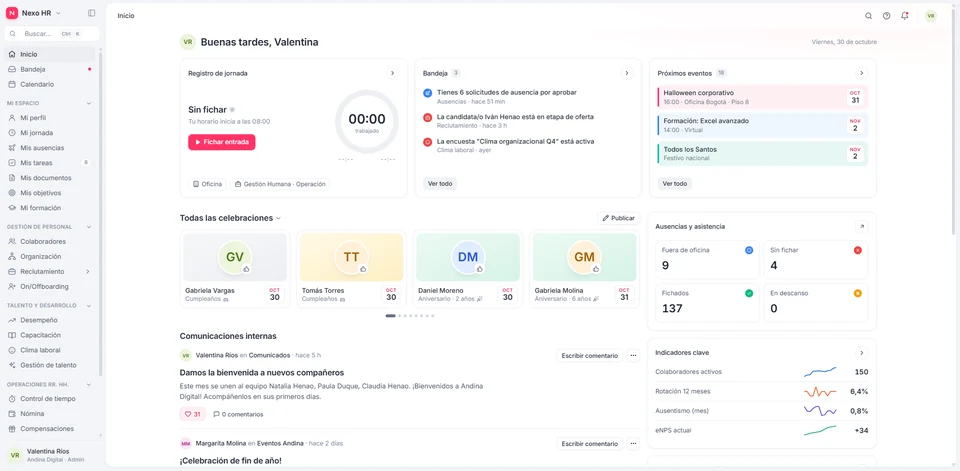Collapse the GESTIÓN DE PERSONAL section

(89, 227)
